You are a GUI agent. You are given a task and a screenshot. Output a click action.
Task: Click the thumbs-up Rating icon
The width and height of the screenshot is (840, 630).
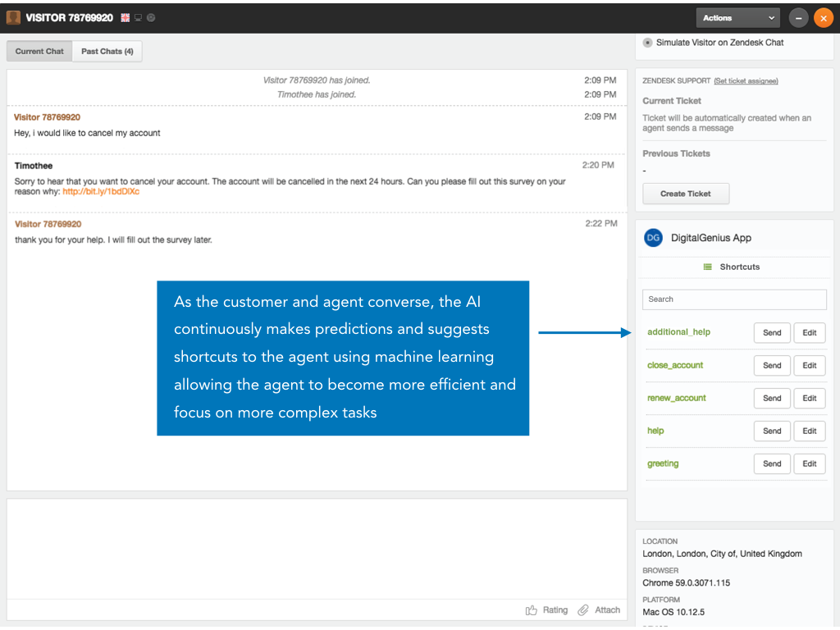pyautogui.click(x=532, y=609)
